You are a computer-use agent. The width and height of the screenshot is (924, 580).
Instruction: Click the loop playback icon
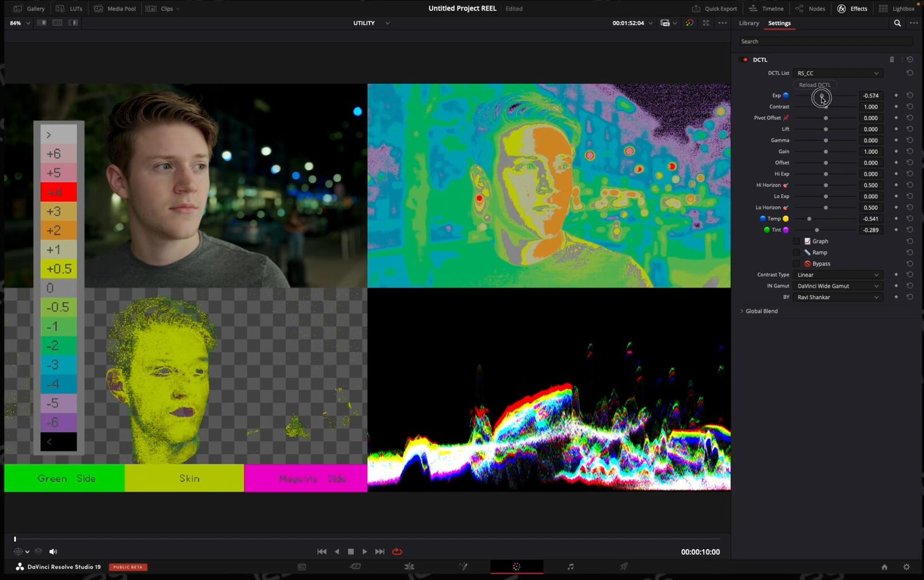(x=397, y=551)
